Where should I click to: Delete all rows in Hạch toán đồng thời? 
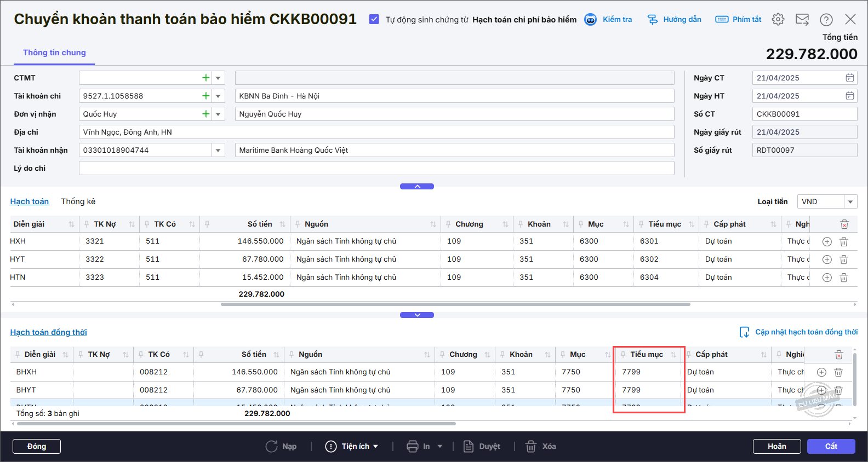(839, 355)
